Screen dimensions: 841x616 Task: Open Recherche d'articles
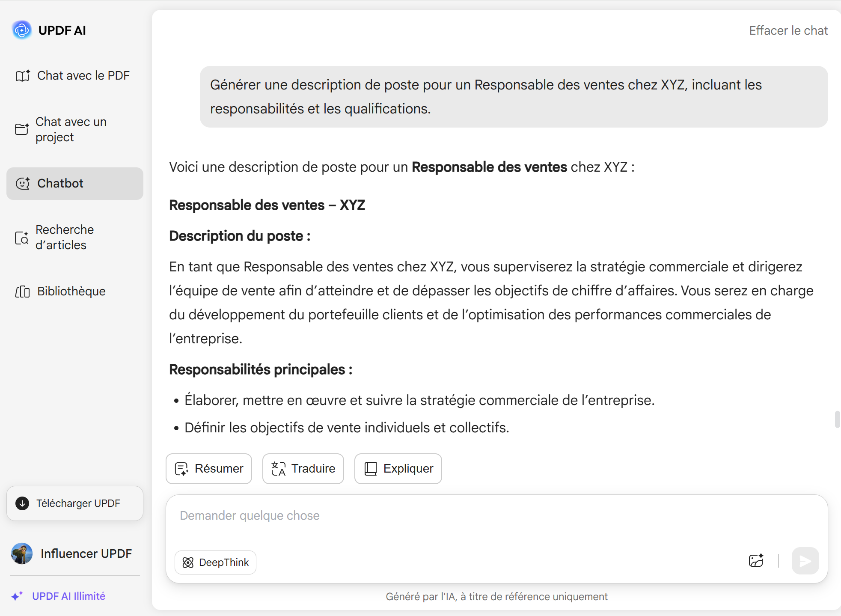(75, 237)
